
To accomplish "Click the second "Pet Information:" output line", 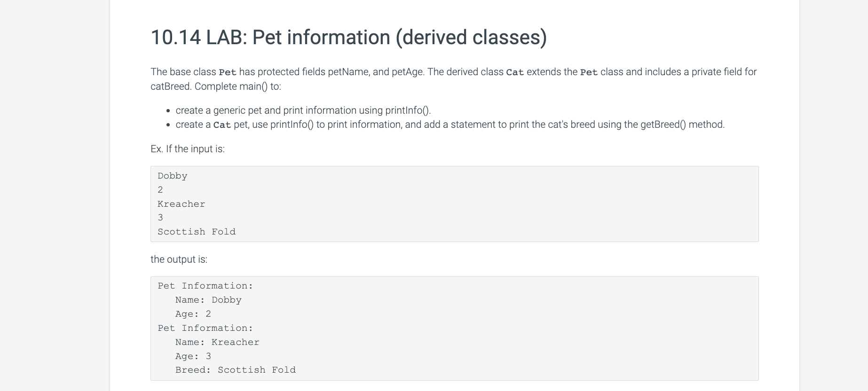I will coord(205,328).
